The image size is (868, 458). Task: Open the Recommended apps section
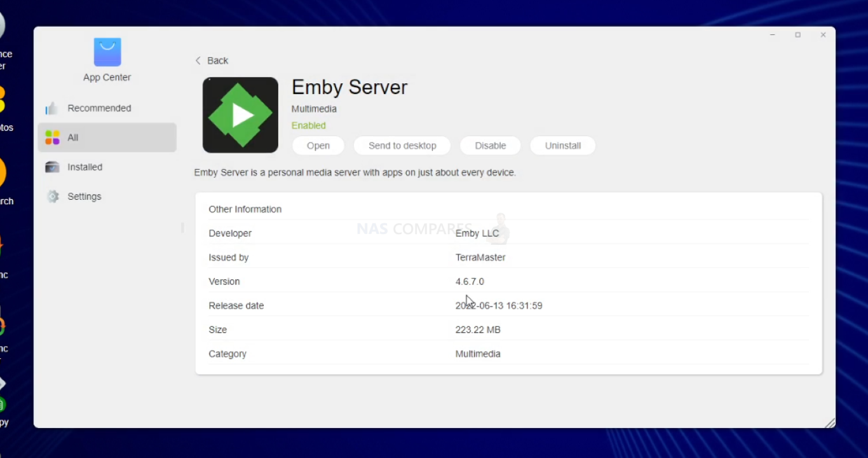(107, 108)
